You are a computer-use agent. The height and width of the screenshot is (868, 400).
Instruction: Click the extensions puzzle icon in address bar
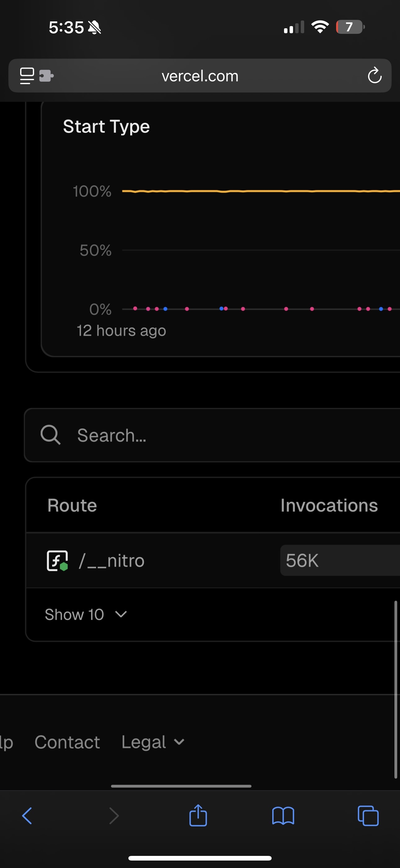click(x=47, y=76)
